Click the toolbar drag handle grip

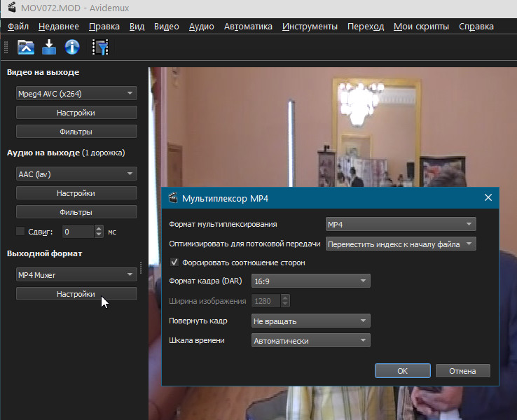click(6, 47)
